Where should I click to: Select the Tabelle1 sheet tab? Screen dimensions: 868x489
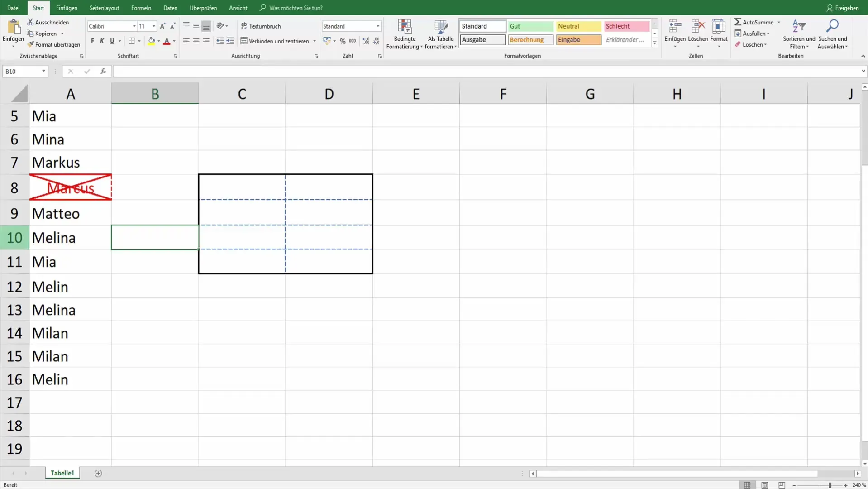pos(62,473)
